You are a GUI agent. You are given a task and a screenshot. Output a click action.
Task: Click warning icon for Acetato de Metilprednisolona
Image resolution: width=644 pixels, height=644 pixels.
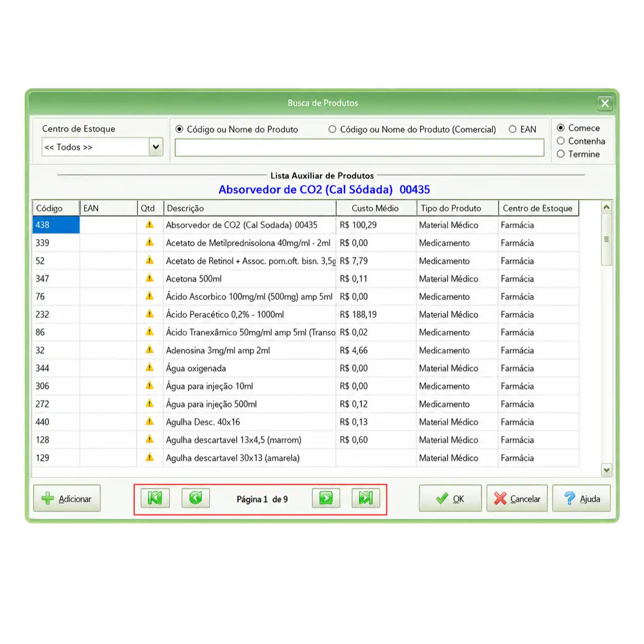point(149,242)
